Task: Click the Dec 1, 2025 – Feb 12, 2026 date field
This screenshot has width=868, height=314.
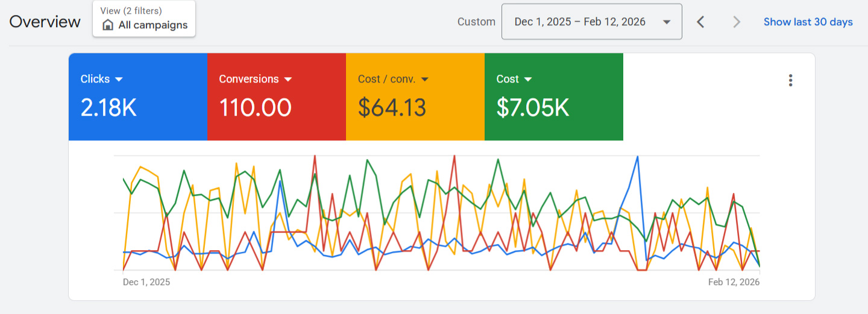Action: pyautogui.click(x=579, y=22)
